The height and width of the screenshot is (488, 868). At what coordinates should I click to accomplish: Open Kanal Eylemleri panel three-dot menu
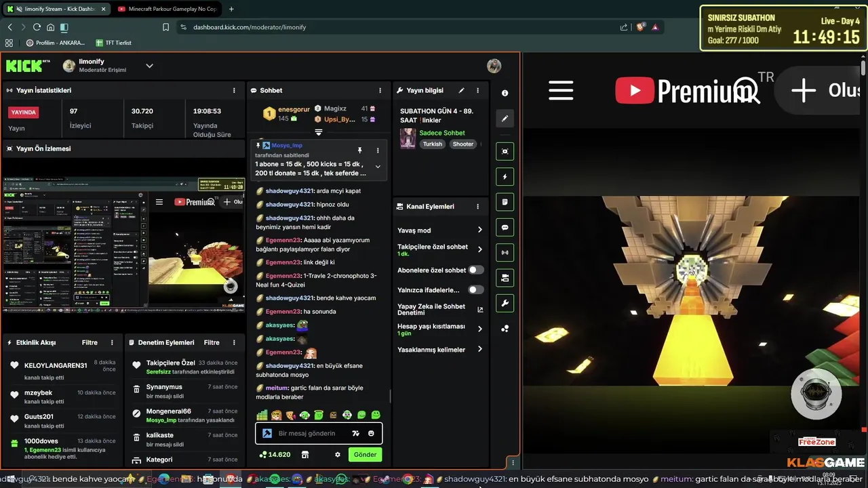[x=478, y=207]
